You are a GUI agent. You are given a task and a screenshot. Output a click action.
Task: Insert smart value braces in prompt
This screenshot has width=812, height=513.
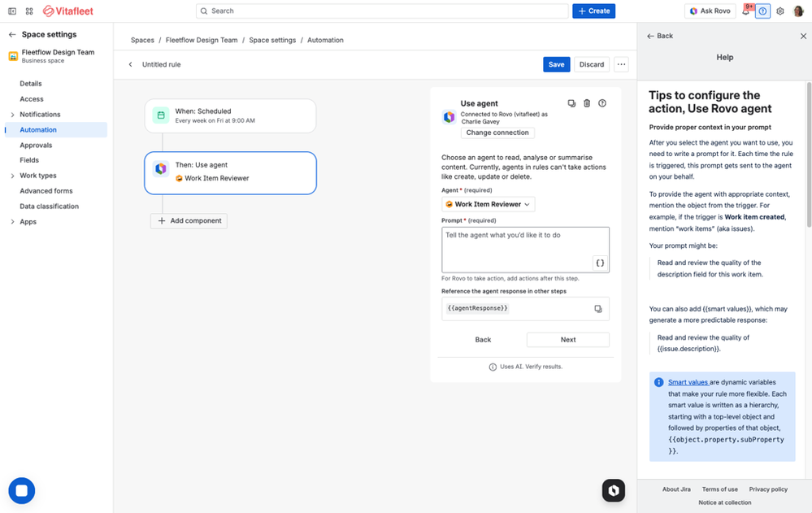point(600,263)
